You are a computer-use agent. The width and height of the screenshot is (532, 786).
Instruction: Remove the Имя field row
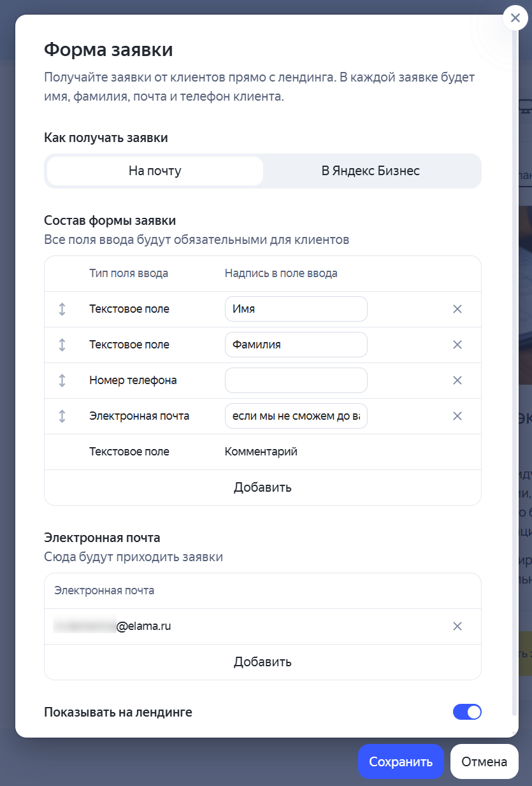pos(457,309)
